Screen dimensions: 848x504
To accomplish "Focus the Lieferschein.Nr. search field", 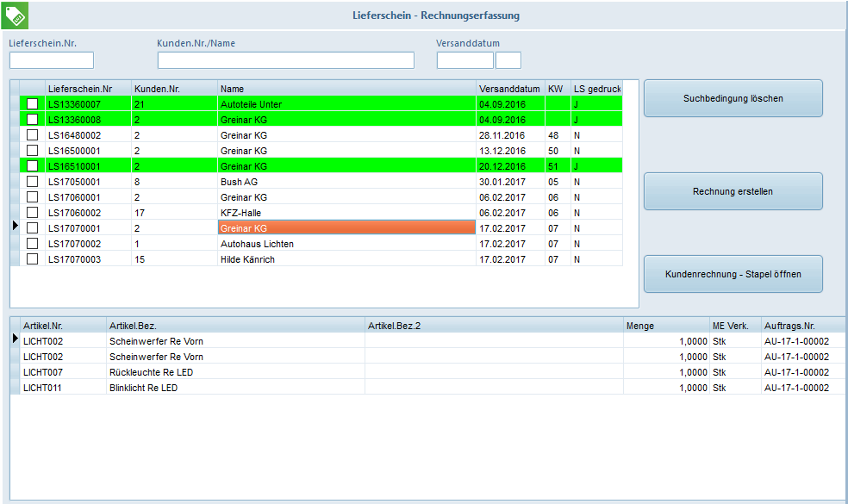I will pos(52,60).
